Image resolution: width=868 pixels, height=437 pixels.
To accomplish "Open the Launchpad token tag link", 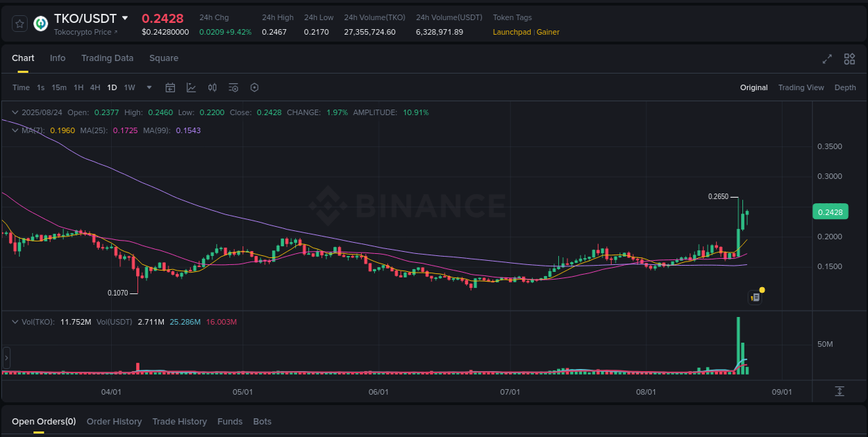I will pos(512,32).
